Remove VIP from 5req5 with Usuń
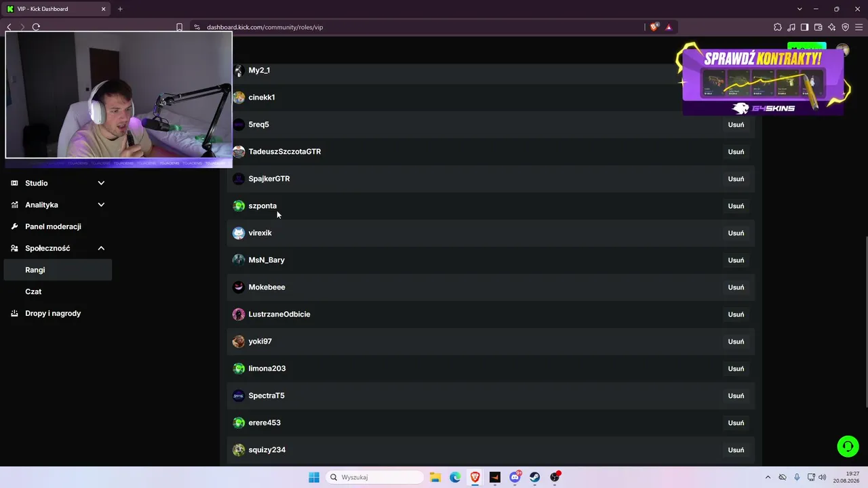This screenshot has height=488, width=868. (x=736, y=125)
